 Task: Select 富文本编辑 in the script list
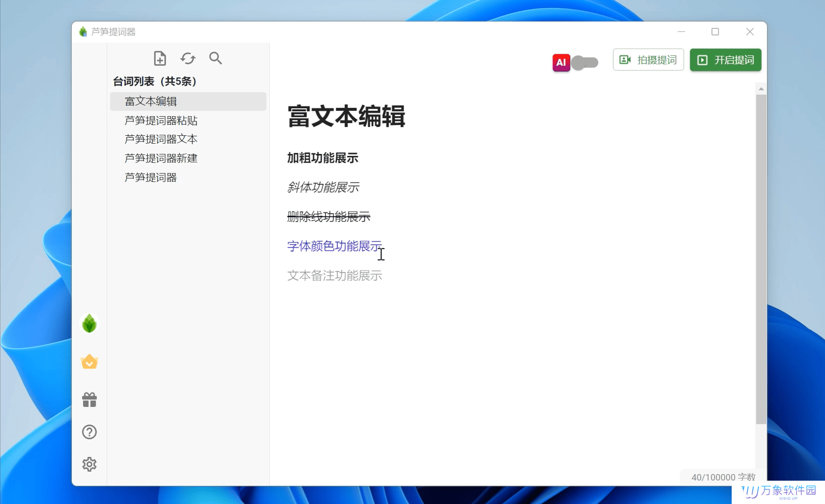(188, 101)
